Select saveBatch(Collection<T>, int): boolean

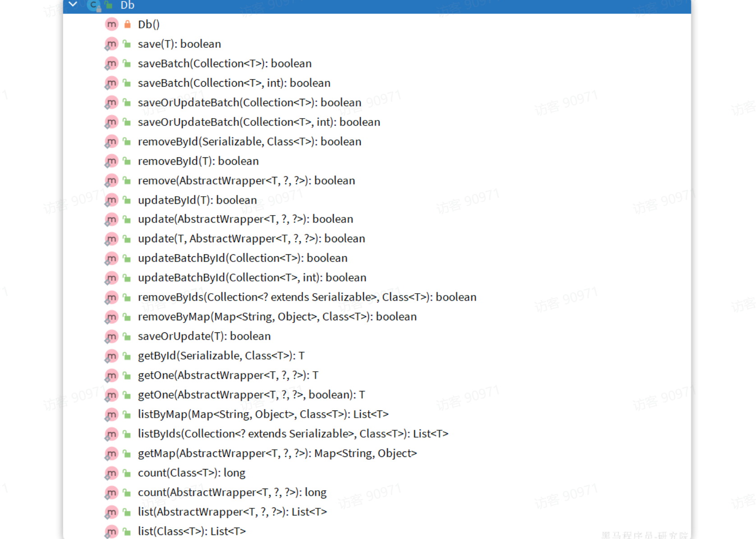234,83
